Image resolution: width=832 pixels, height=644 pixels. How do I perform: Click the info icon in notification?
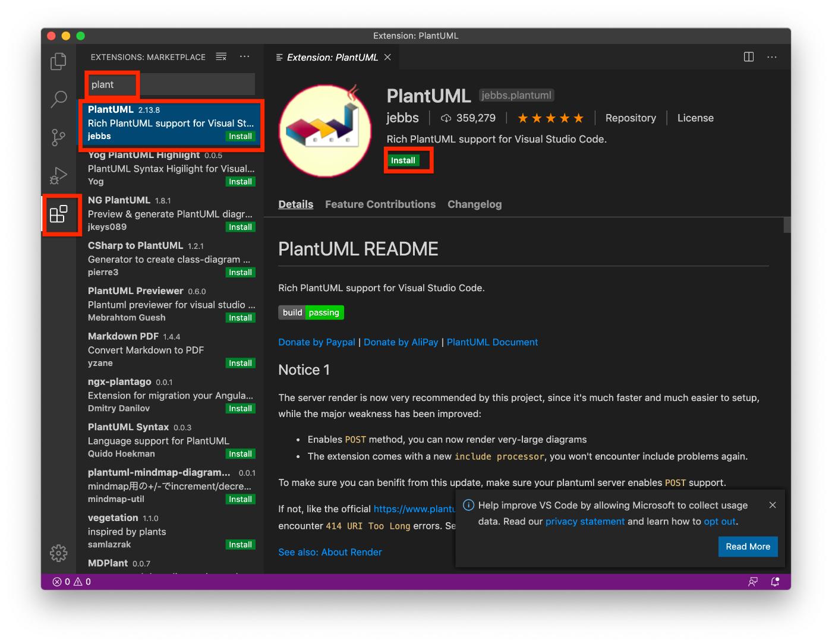point(468,505)
